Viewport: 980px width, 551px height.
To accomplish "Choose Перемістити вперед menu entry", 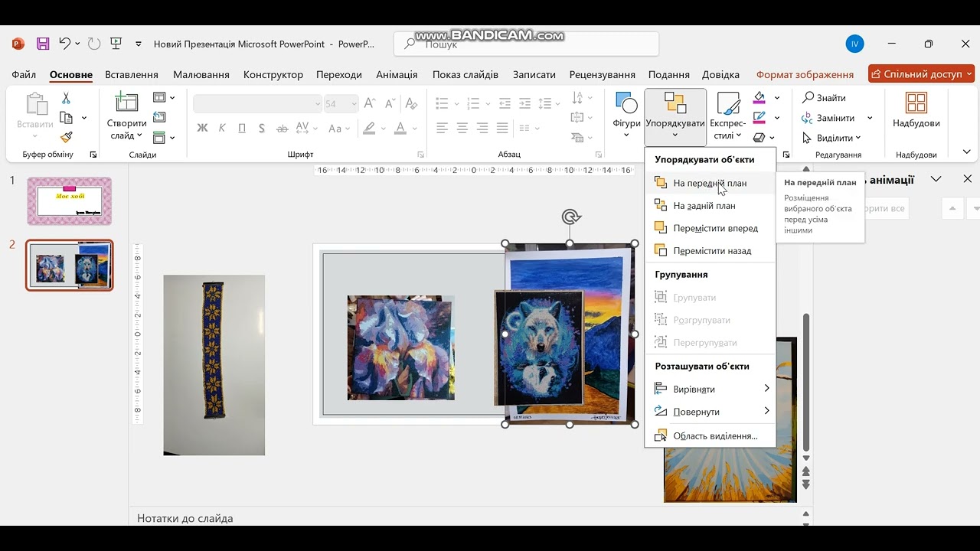I will click(710, 228).
